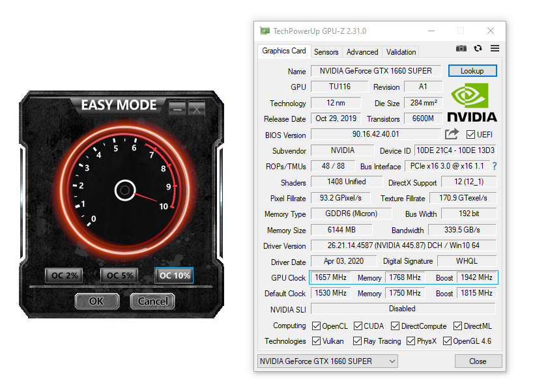Click the Name field value
This screenshot has height=392, width=533.
375,71
